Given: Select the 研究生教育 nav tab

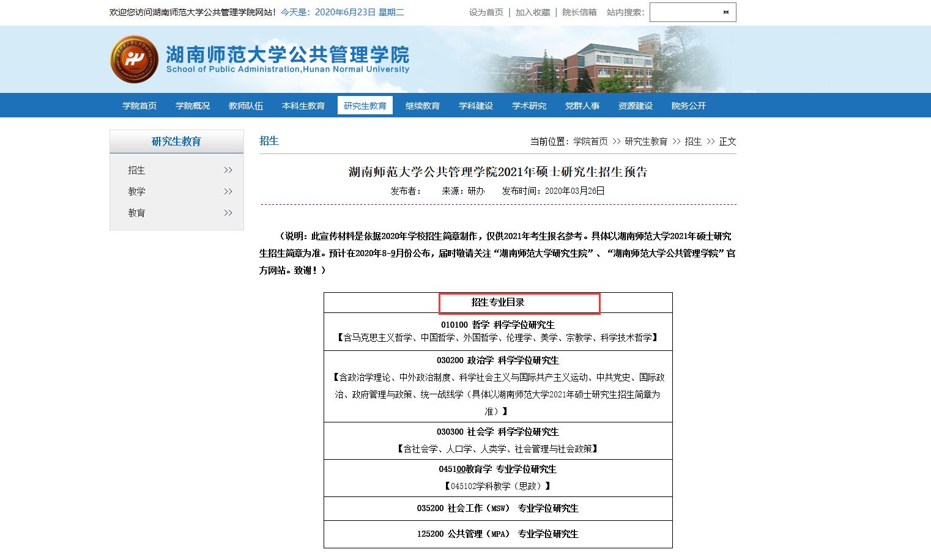Looking at the screenshot, I should click(x=365, y=106).
